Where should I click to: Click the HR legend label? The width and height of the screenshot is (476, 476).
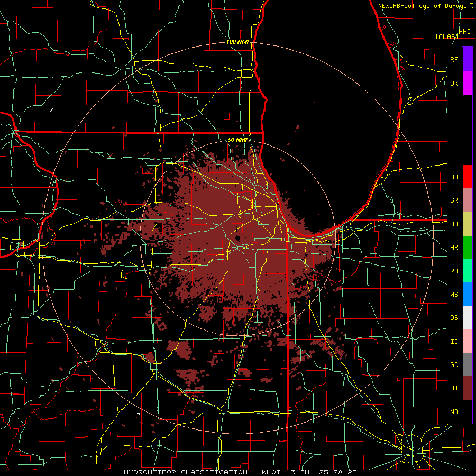pyautogui.click(x=454, y=248)
